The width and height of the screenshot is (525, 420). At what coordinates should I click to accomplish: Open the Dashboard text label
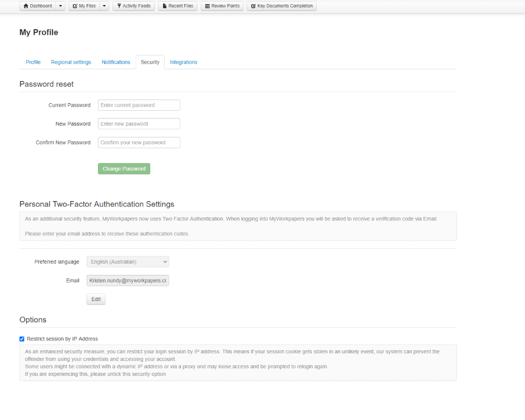pos(41,6)
